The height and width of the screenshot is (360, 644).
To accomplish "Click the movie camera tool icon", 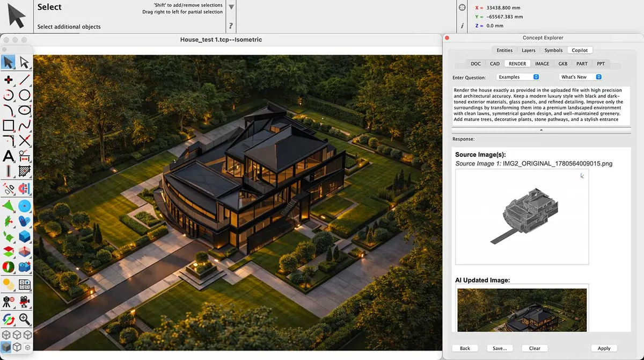I will point(25,301).
